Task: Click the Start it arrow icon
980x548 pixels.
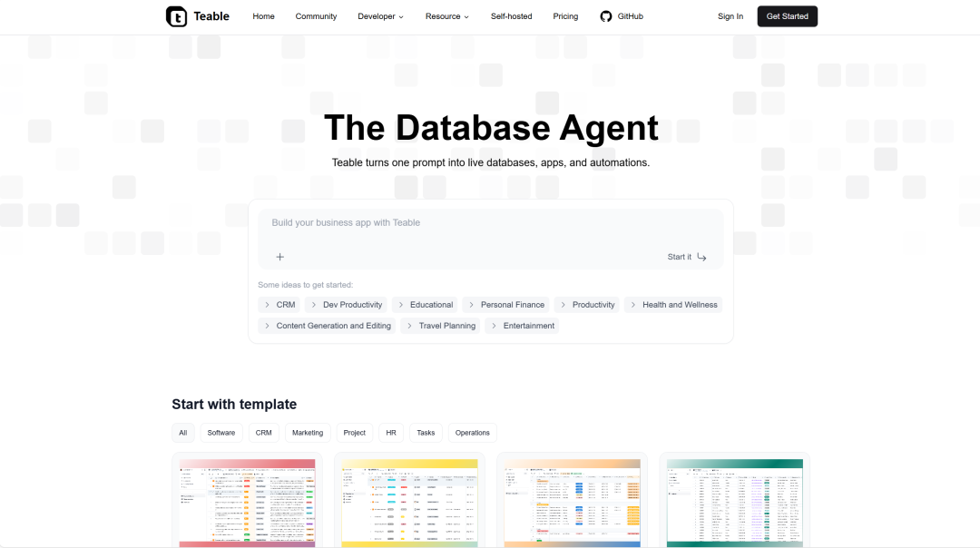Action: point(701,257)
